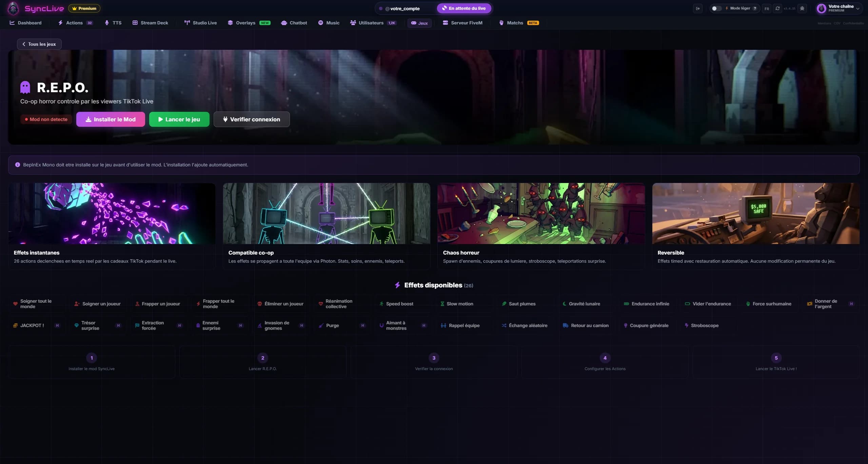Click the hourglass icon for Slow motion

tap(442, 304)
